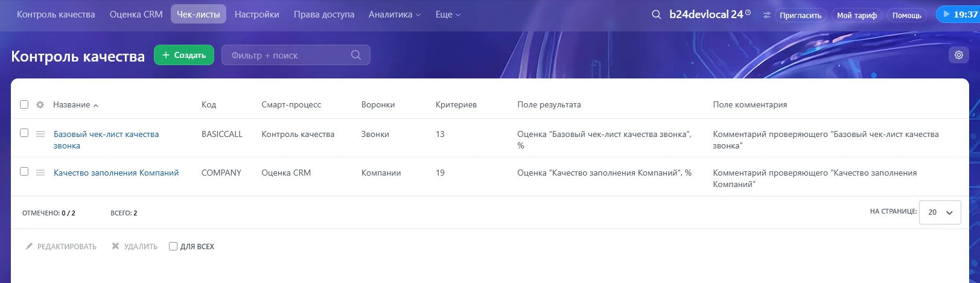Click the cross icon for Удалить
Screen dimensions: 980x283
click(x=115, y=246)
